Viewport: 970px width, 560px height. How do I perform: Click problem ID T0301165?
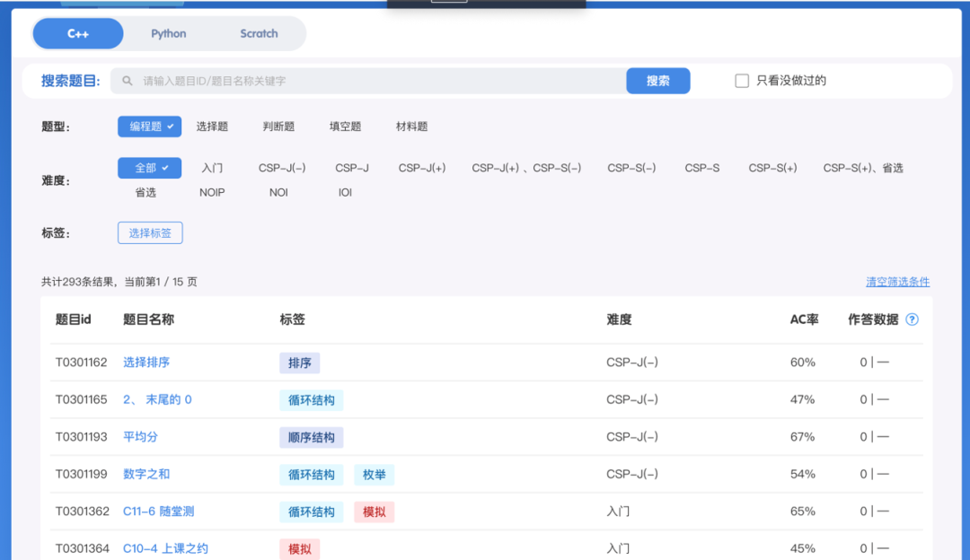81,400
